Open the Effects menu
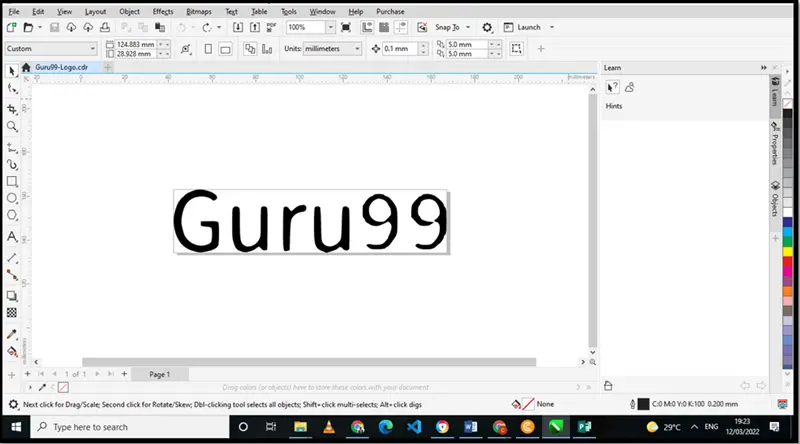 click(163, 11)
